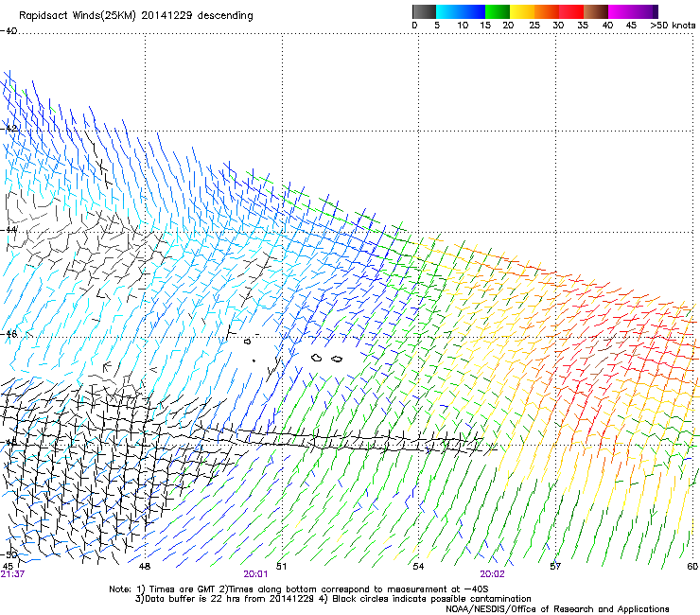
Task: Click the yellow 20-25 knots color segment
Action: coord(522,11)
